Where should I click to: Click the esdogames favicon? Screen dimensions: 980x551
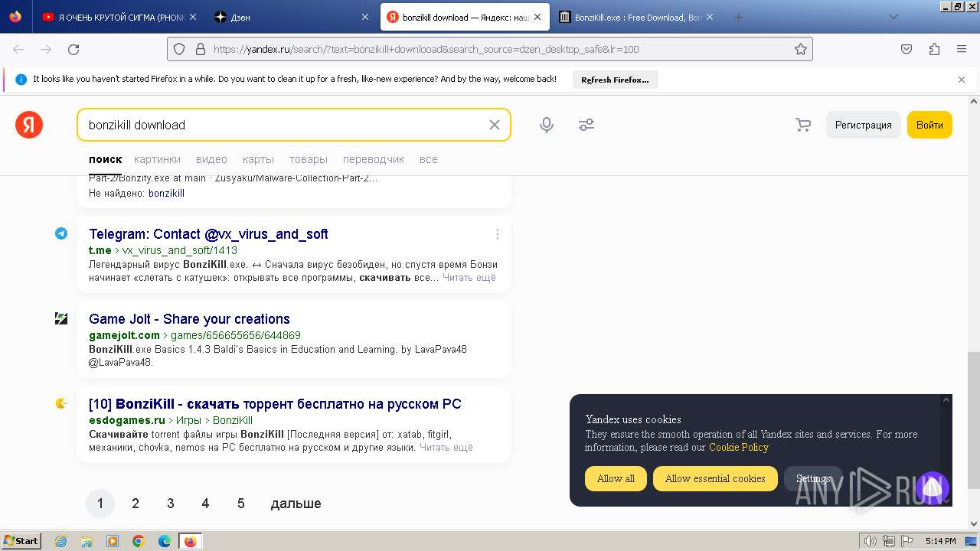(x=61, y=403)
